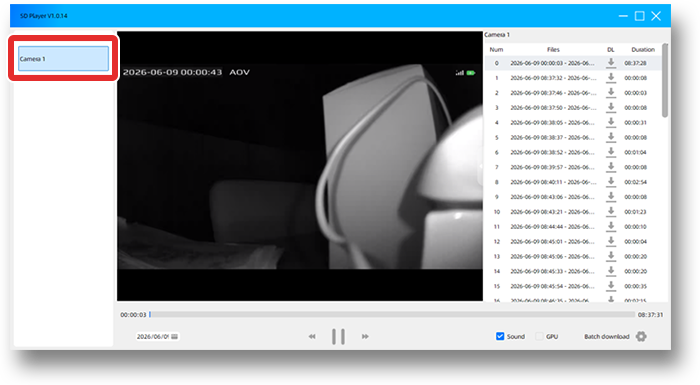
Task: Select file 2026-06-09 00:00:03 in the list
Action: point(552,63)
